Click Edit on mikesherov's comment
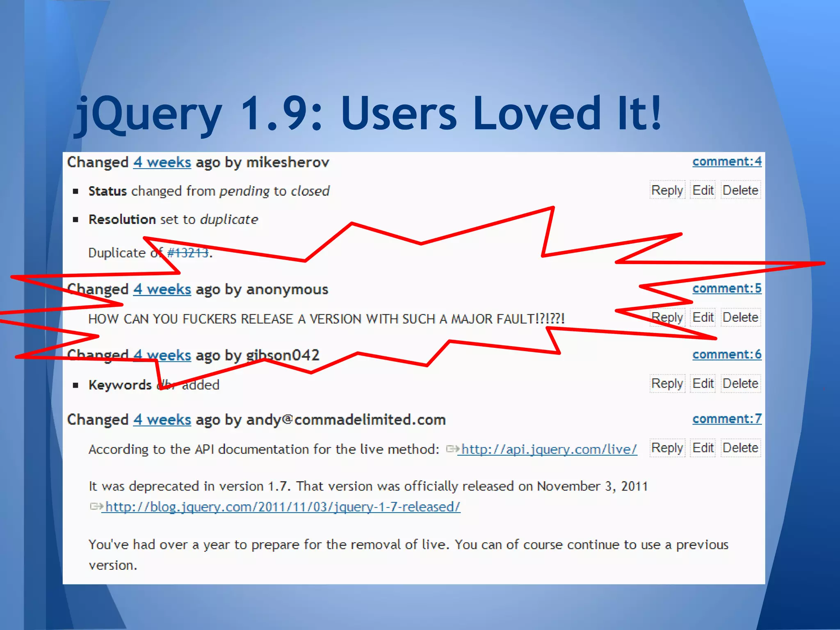Image resolution: width=840 pixels, height=630 pixels. (703, 190)
